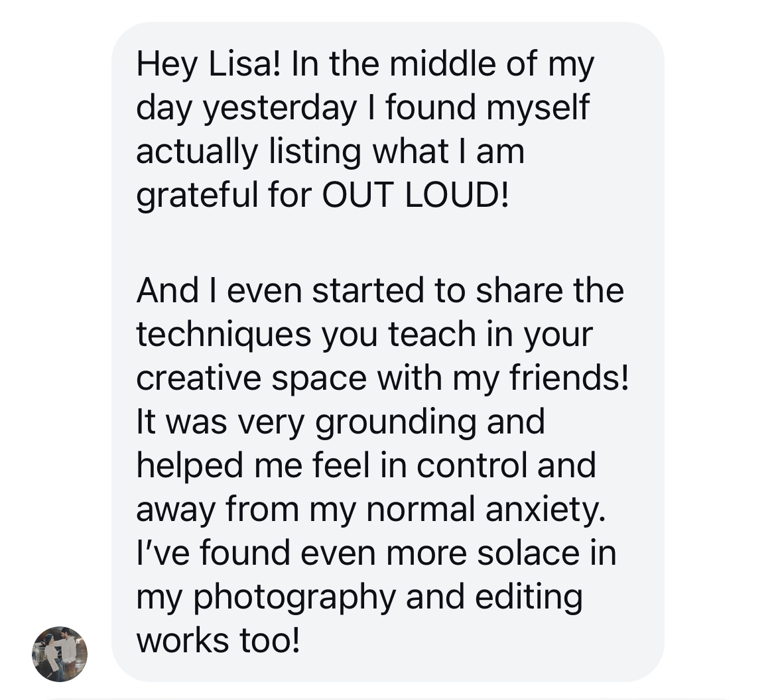This screenshot has width=776, height=700.
Task: Click the word "photography" in the message
Action: [294, 597]
